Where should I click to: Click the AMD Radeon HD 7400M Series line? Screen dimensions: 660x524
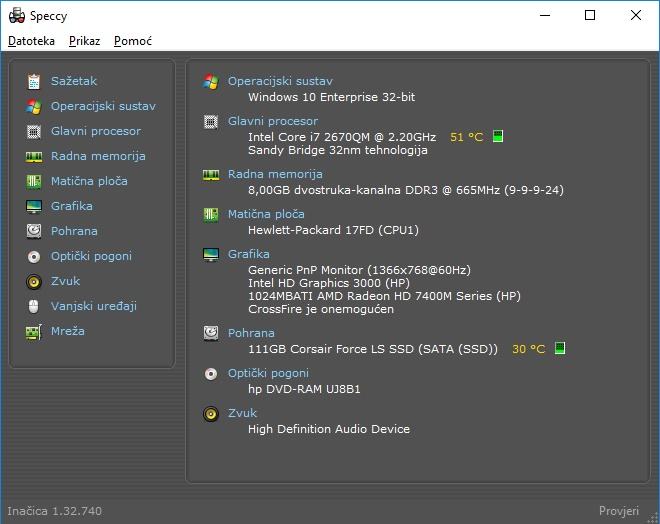(384, 296)
